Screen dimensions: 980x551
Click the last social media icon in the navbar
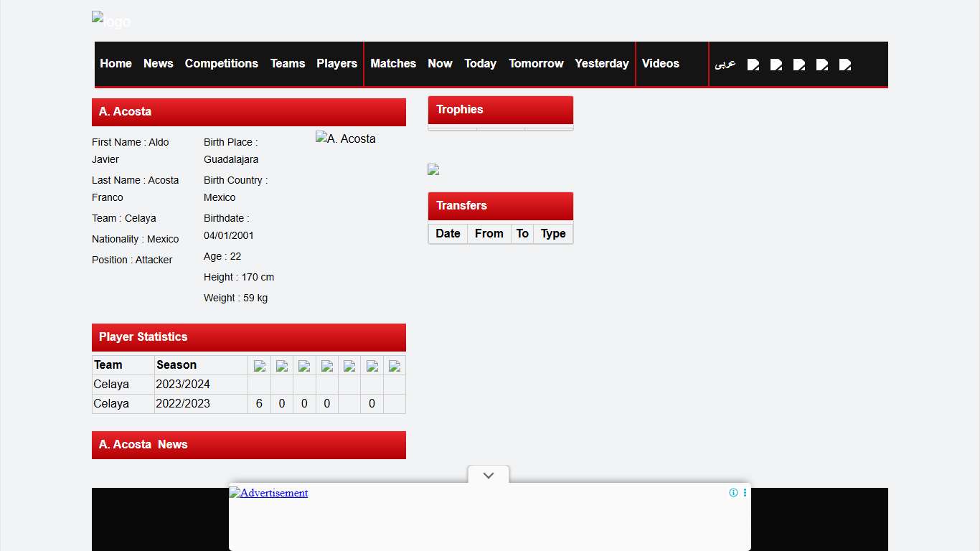point(845,65)
